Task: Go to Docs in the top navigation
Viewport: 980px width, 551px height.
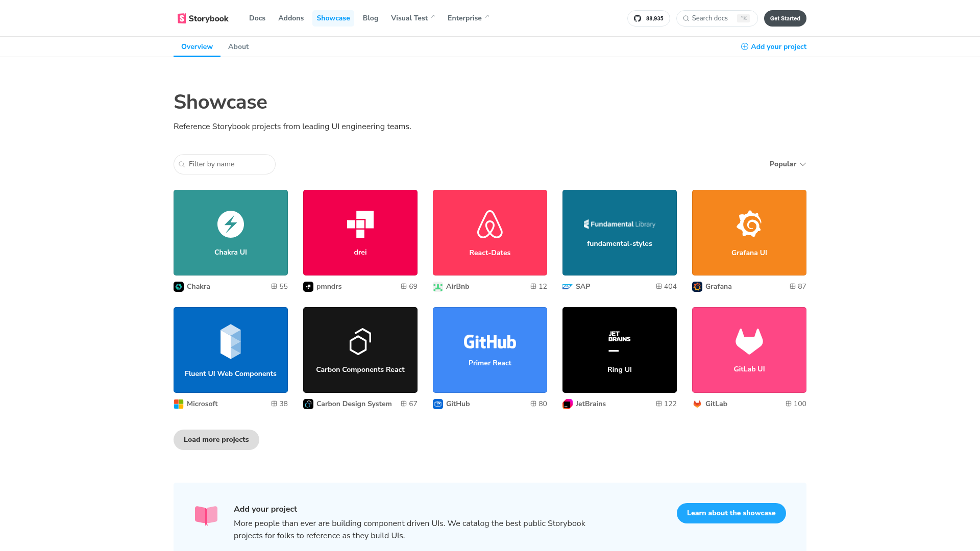Action: pyautogui.click(x=257, y=18)
